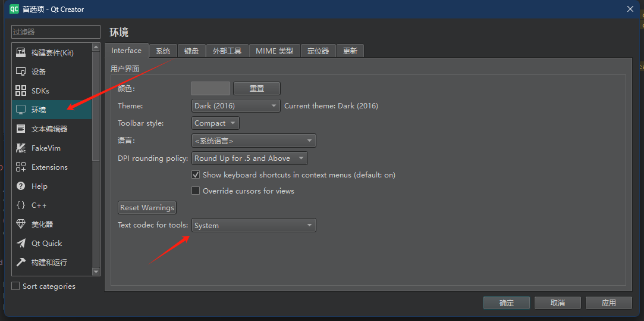Click the Help question mark icon
The width and height of the screenshot is (644, 321).
pyautogui.click(x=21, y=186)
